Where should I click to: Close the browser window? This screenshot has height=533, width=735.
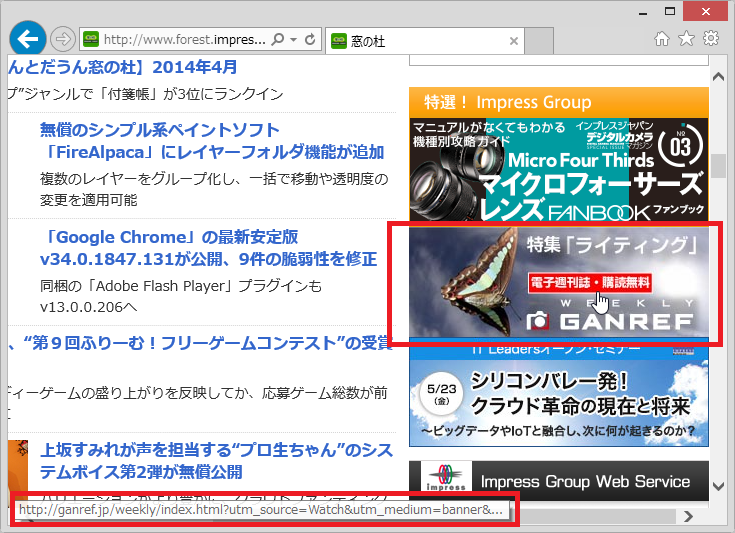pos(705,12)
